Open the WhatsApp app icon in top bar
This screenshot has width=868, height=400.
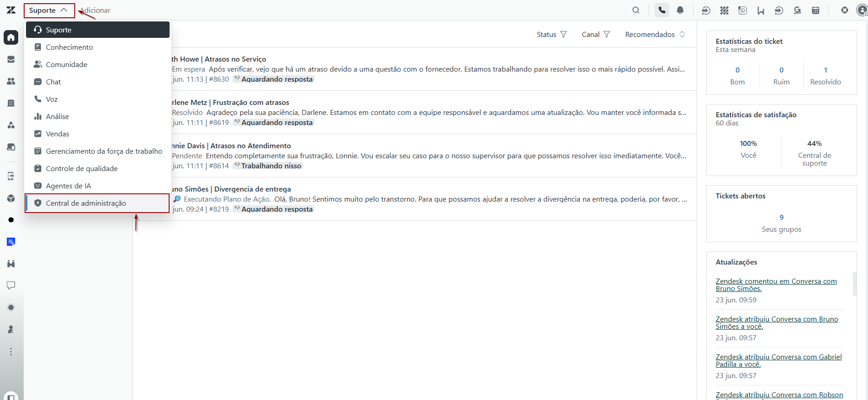click(743, 10)
